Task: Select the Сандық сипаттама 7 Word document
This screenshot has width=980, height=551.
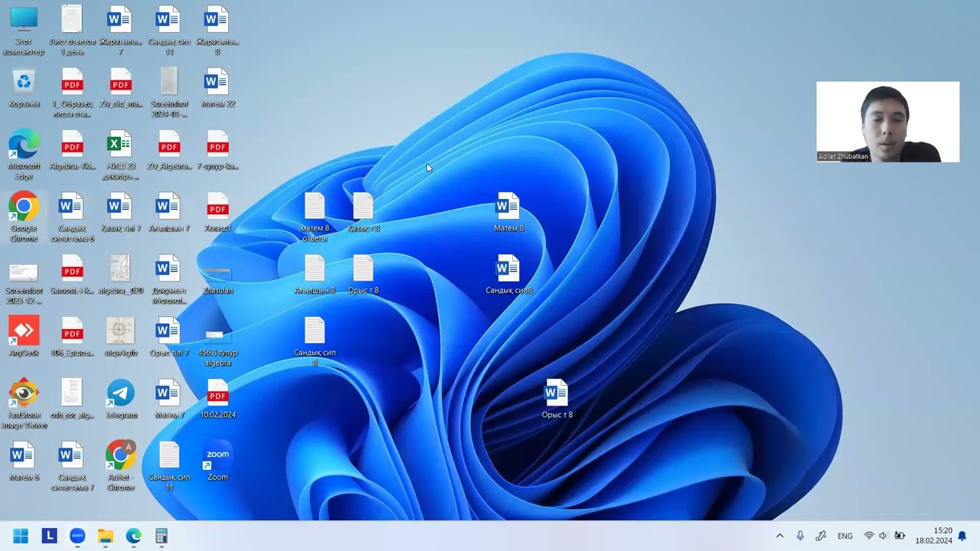Action: tap(72, 465)
